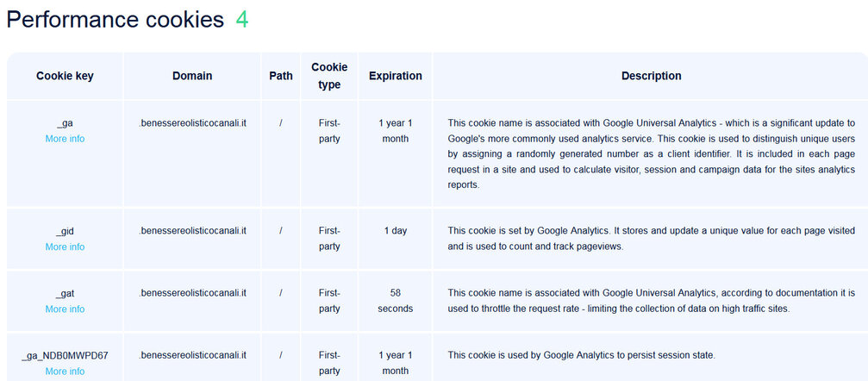Click the green cookie count number 4
Viewport: 868px width, 381px height.
[242, 19]
